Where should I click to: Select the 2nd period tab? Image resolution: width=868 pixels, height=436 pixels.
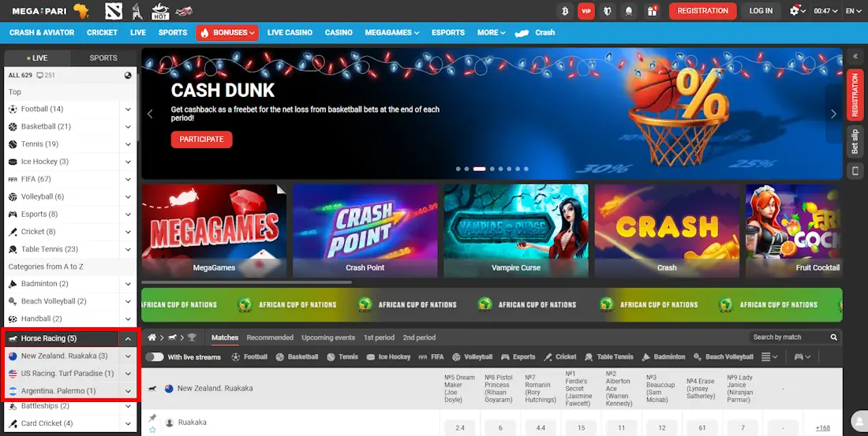point(419,337)
